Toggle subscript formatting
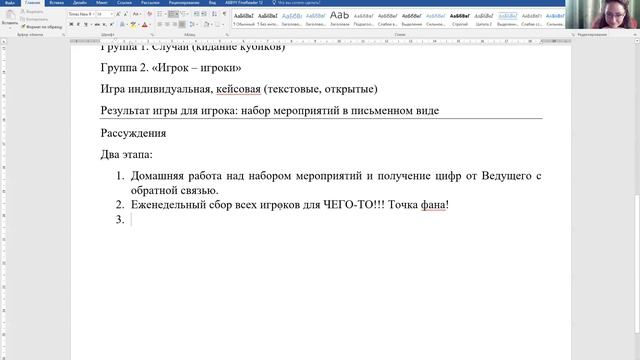 104,24
